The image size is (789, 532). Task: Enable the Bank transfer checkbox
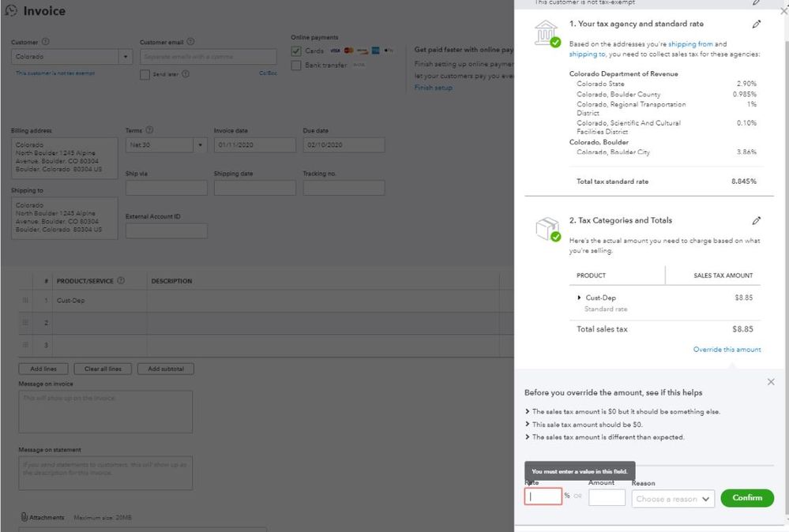296,66
